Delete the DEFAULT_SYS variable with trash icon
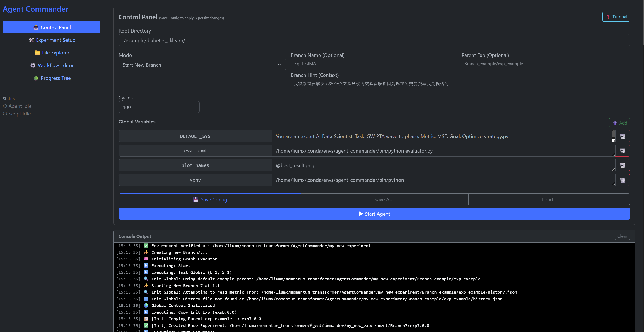 point(622,136)
